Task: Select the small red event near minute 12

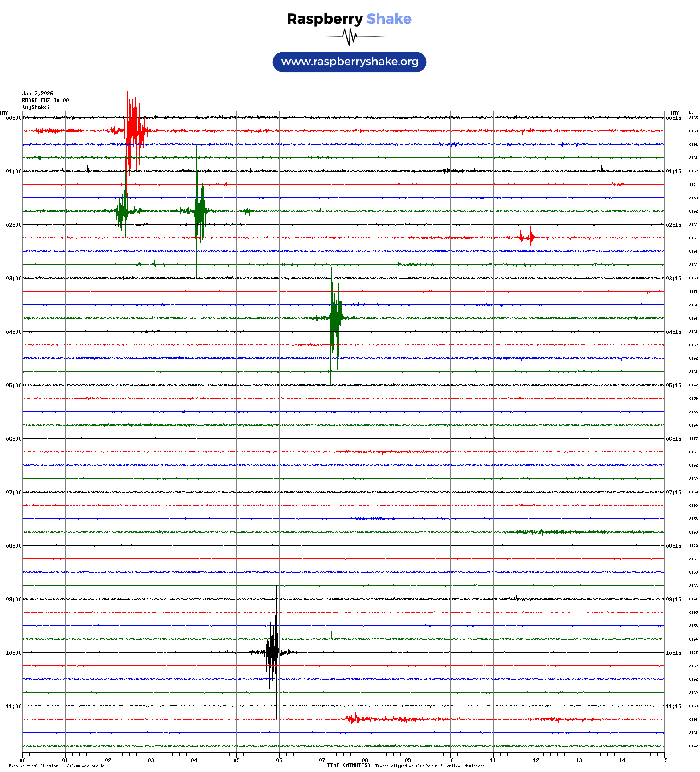Action: 527,237
